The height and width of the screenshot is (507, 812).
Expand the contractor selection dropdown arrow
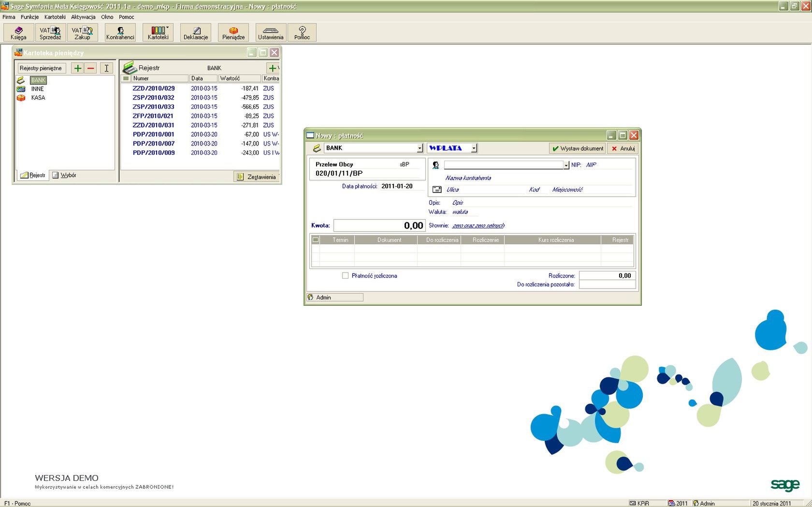(x=566, y=165)
